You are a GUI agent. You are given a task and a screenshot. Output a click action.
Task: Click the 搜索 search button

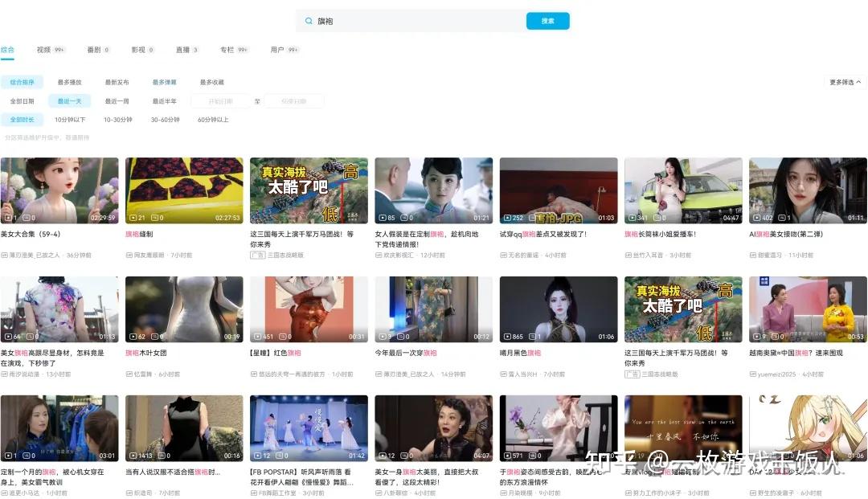[547, 20]
